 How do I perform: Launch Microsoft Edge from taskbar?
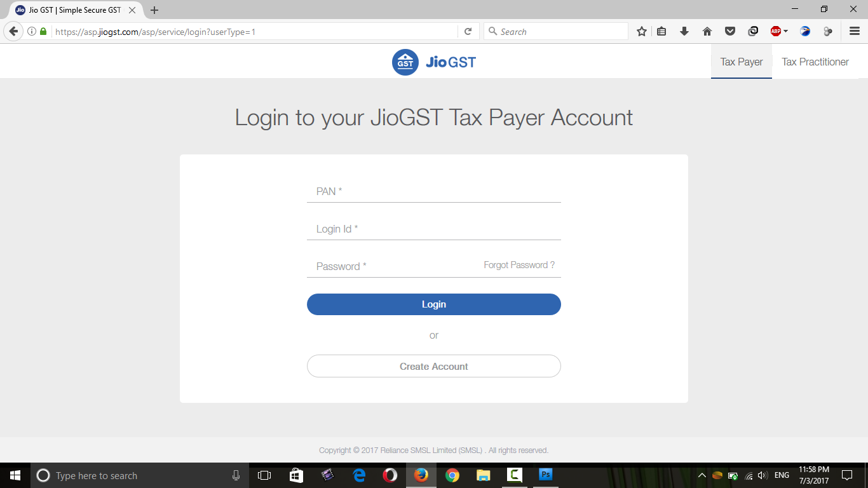[x=358, y=475]
